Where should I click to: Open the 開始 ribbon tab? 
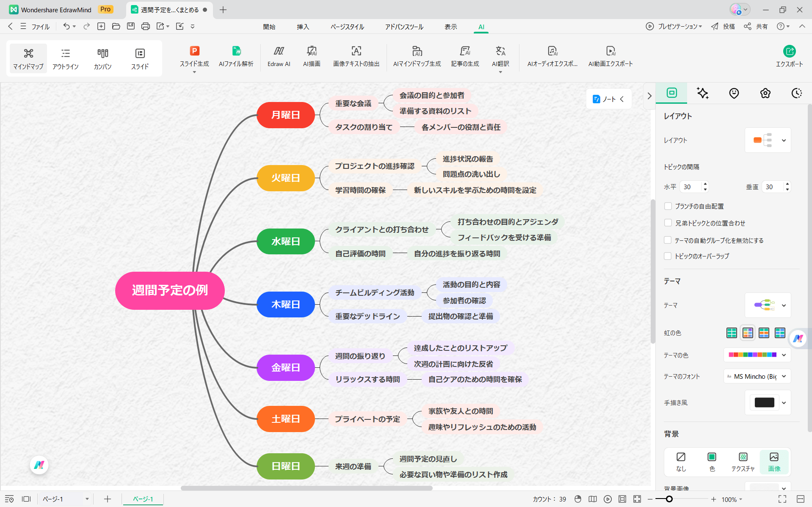(269, 27)
